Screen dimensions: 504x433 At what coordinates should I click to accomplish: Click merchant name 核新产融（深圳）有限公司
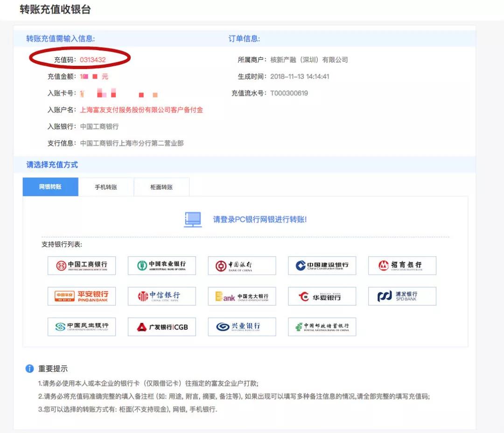pos(309,60)
